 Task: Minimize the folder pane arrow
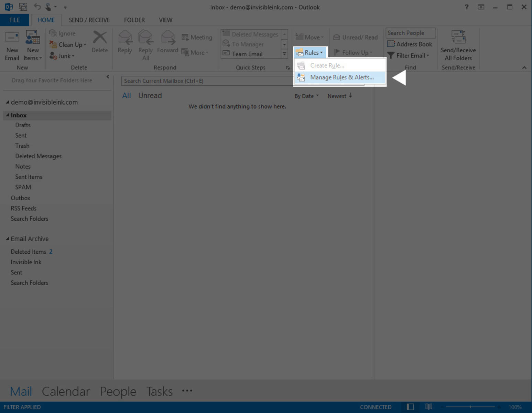(x=108, y=77)
